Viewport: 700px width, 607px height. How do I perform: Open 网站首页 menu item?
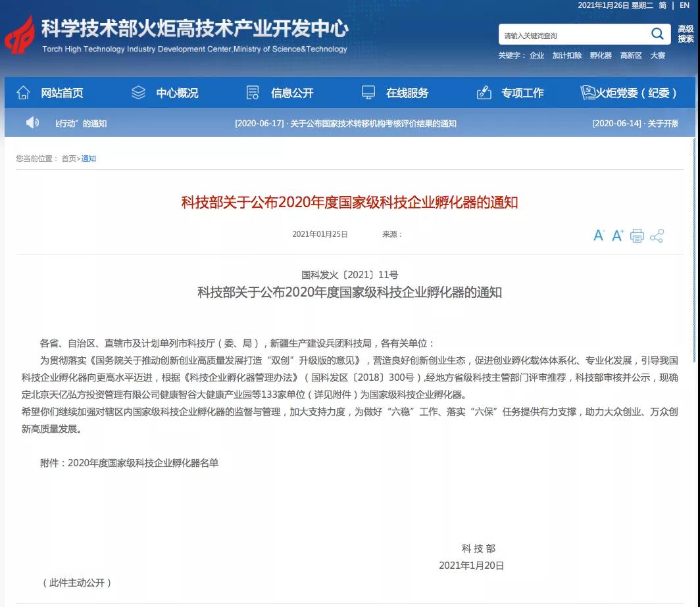[62, 93]
